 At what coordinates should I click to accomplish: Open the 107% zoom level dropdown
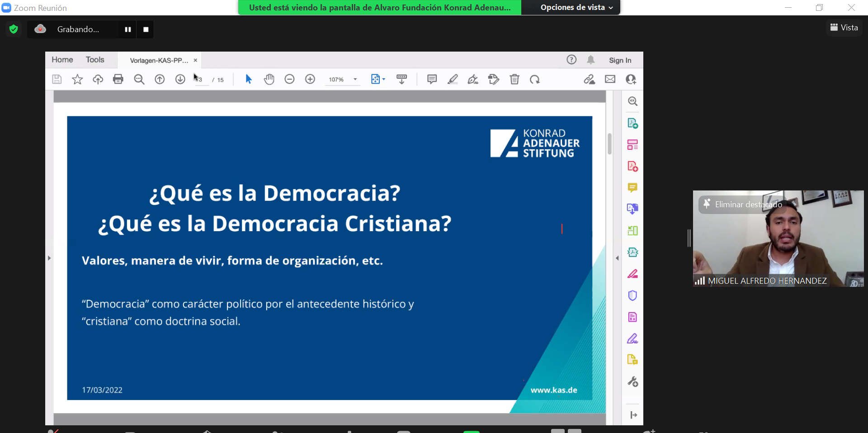[355, 79]
